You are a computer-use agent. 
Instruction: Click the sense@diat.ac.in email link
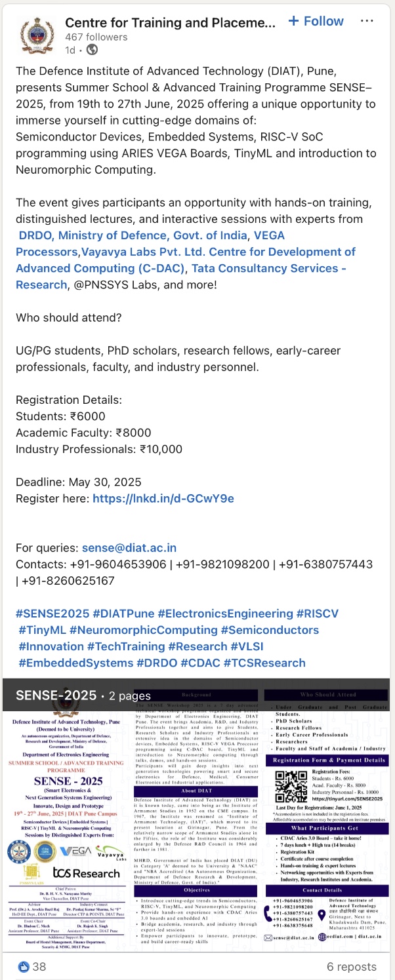coord(129,547)
